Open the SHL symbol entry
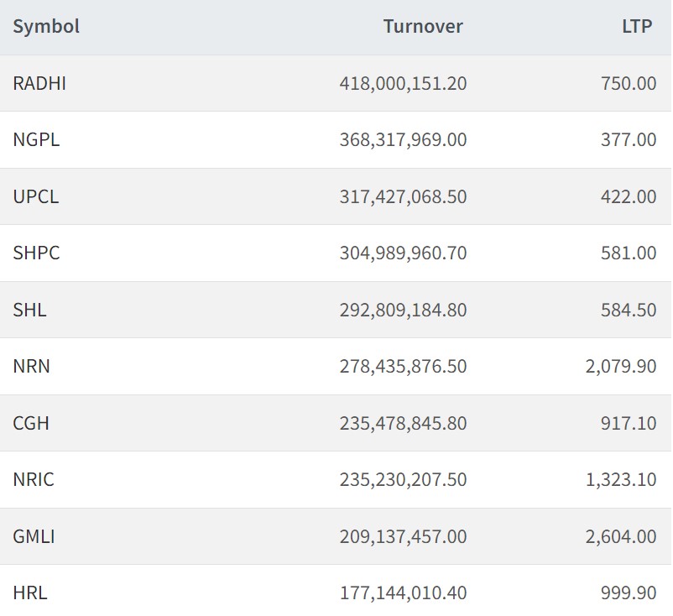The image size is (673, 616). pos(29,311)
